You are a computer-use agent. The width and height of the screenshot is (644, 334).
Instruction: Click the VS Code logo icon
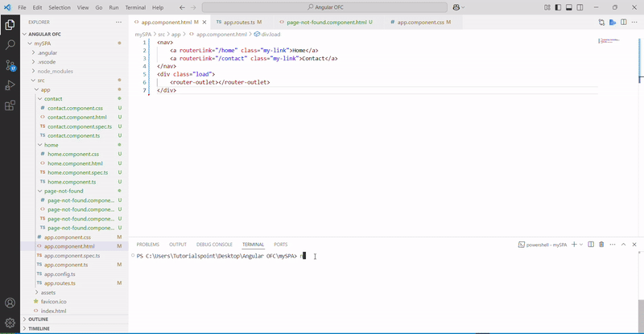(x=7, y=7)
